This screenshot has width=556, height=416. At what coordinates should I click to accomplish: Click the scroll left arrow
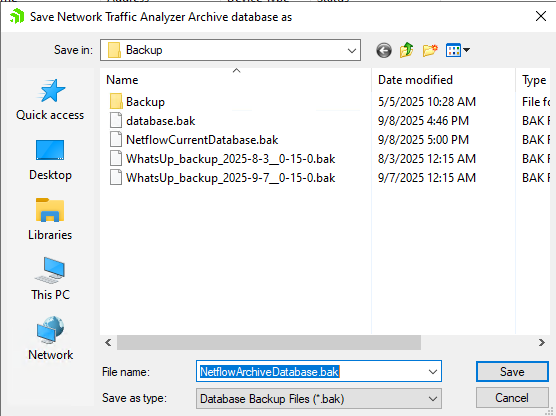point(108,343)
